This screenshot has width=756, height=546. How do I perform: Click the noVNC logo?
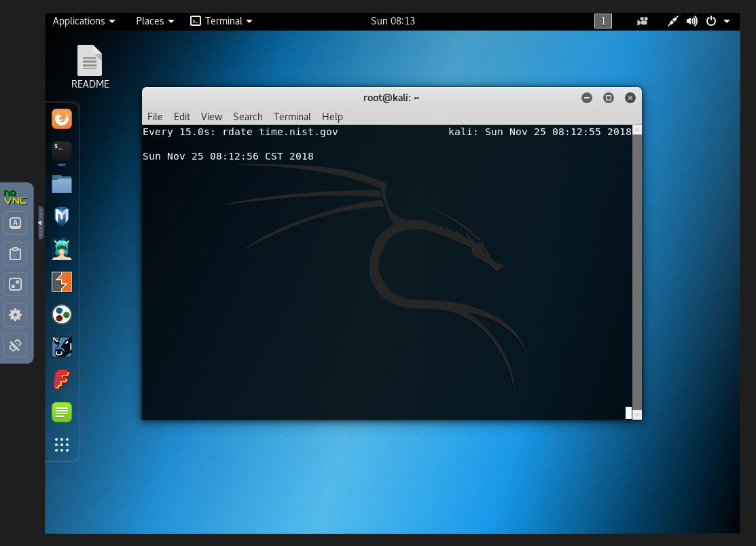[16, 197]
